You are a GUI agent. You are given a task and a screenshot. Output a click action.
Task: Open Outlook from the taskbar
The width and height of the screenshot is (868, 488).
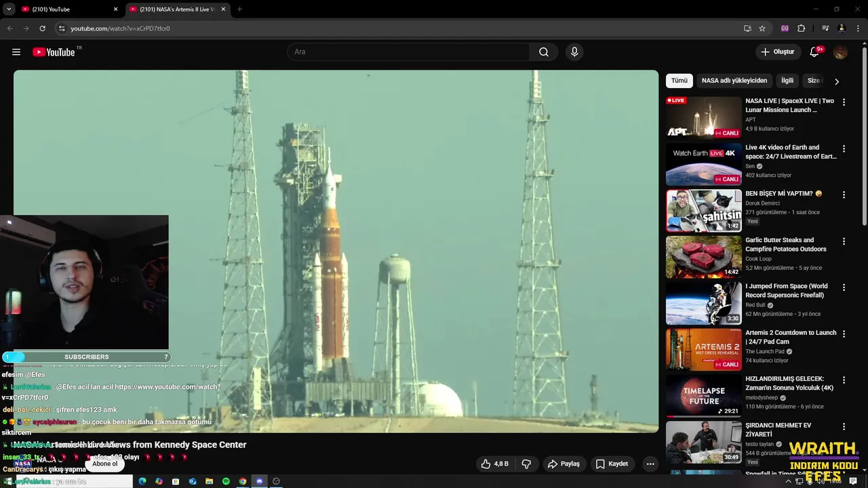[x=193, y=481]
